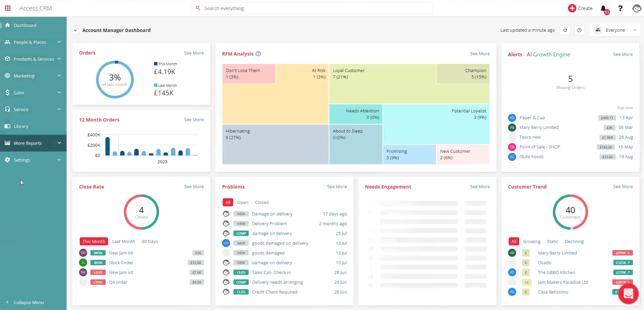Click the notifications bell

tap(604, 8)
